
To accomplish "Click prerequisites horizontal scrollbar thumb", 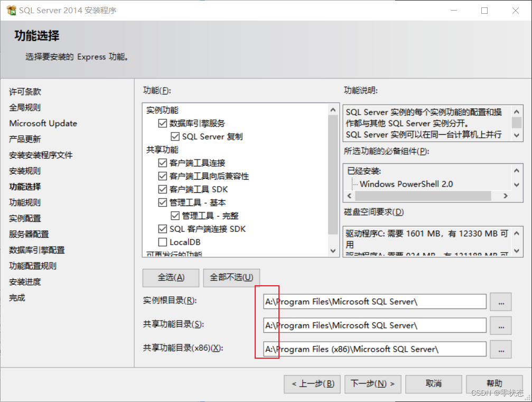I will click(x=423, y=196).
